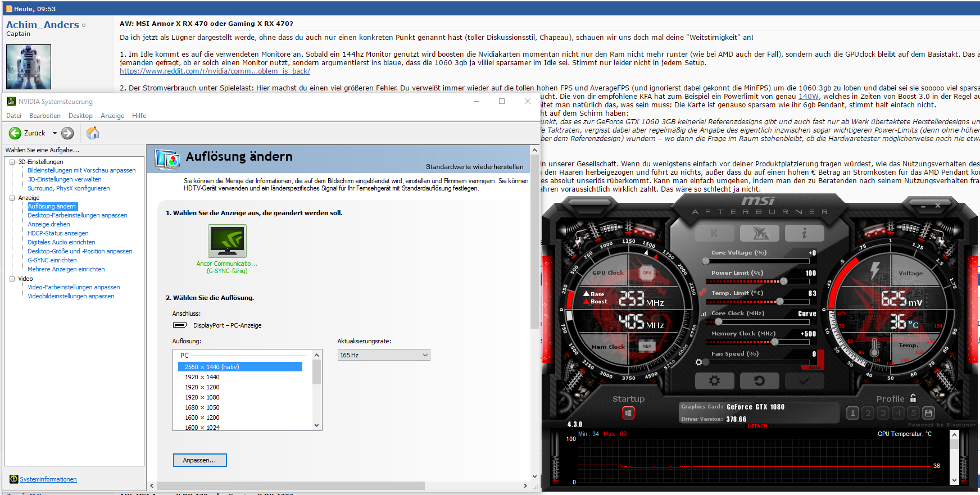The height and width of the screenshot is (495, 980).
Task: Adjust the Memory Clock slider
Action: tap(757, 342)
